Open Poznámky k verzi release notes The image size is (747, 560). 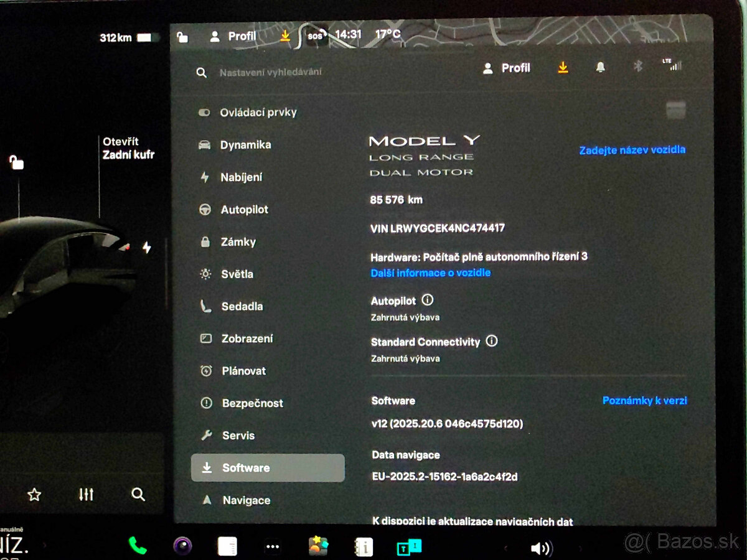pyautogui.click(x=644, y=401)
